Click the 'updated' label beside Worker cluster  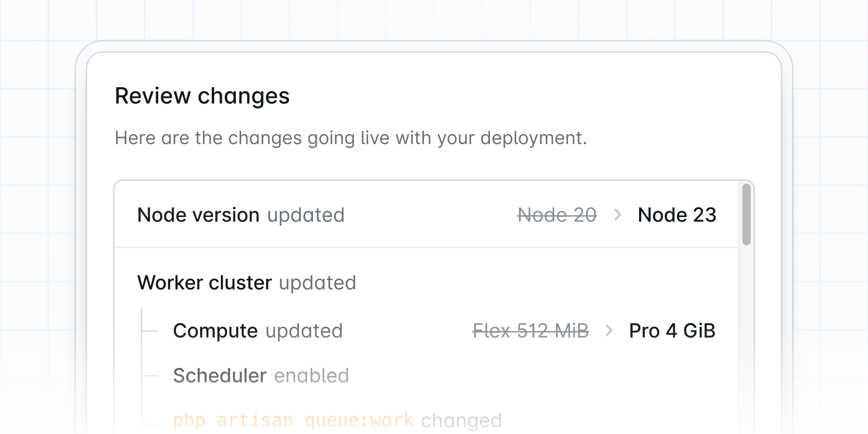pyautogui.click(x=317, y=283)
